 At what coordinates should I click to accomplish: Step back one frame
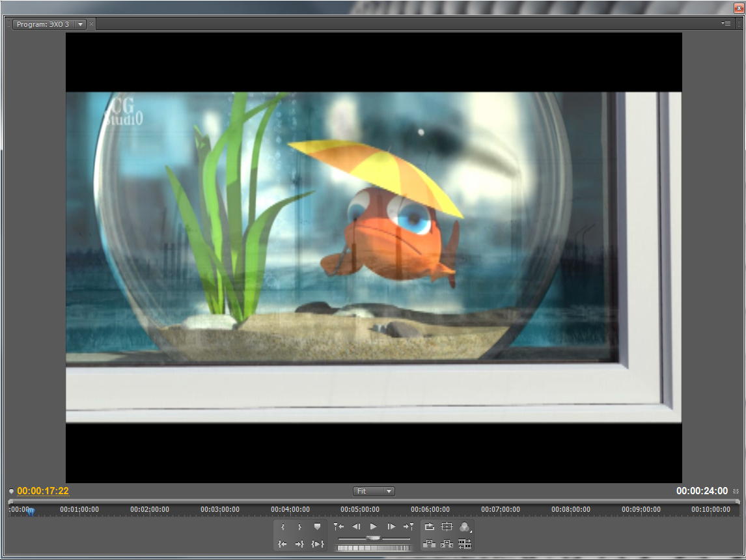point(356,527)
